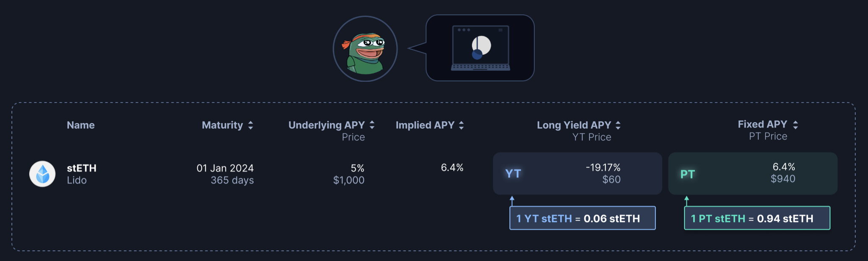Click the 01 Jan 2024 maturity date

point(225,168)
